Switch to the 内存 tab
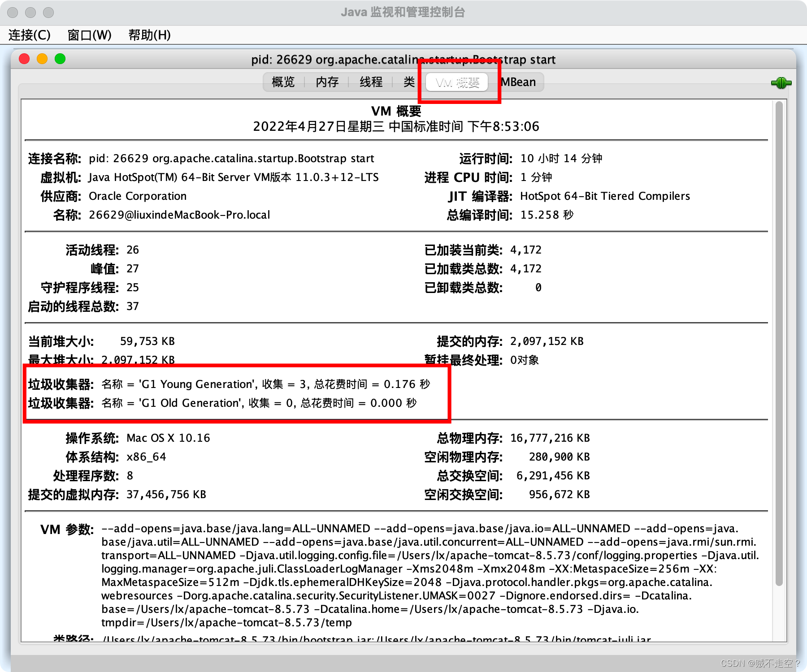The width and height of the screenshot is (807, 672). pyautogui.click(x=327, y=82)
